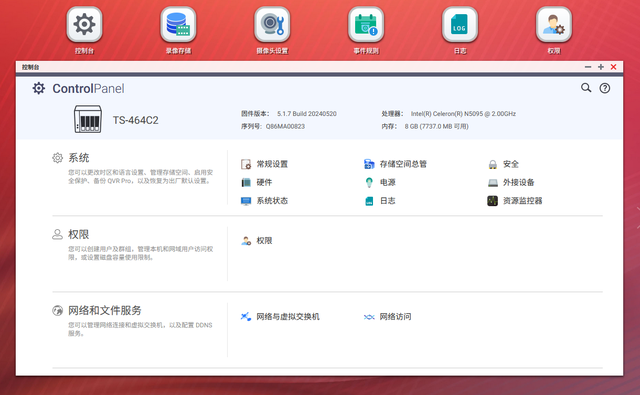
Task: Open the help question mark icon
Action: (604, 88)
